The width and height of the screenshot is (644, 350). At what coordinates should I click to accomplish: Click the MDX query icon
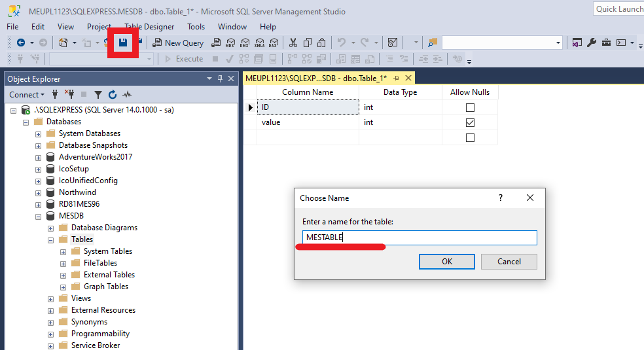point(230,43)
